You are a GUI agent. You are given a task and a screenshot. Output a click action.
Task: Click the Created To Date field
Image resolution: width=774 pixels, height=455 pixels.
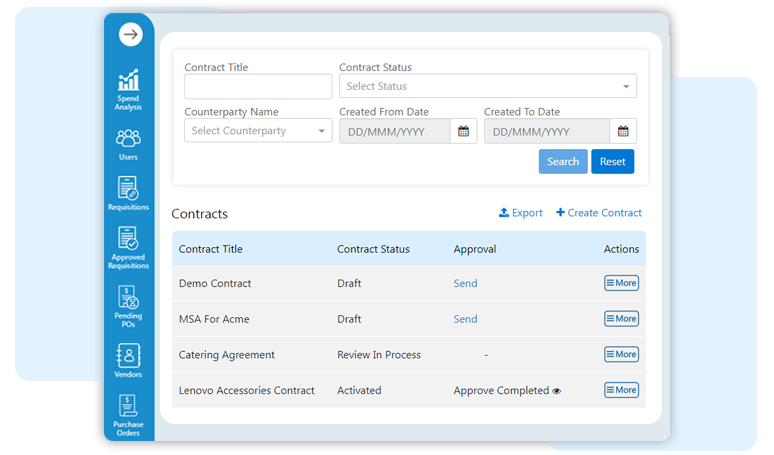click(x=547, y=131)
